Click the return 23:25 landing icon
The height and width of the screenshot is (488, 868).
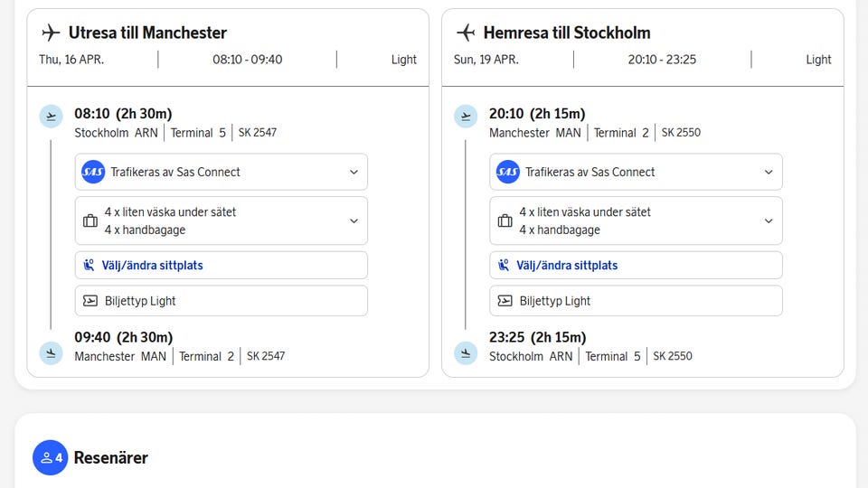pos(466,352)
